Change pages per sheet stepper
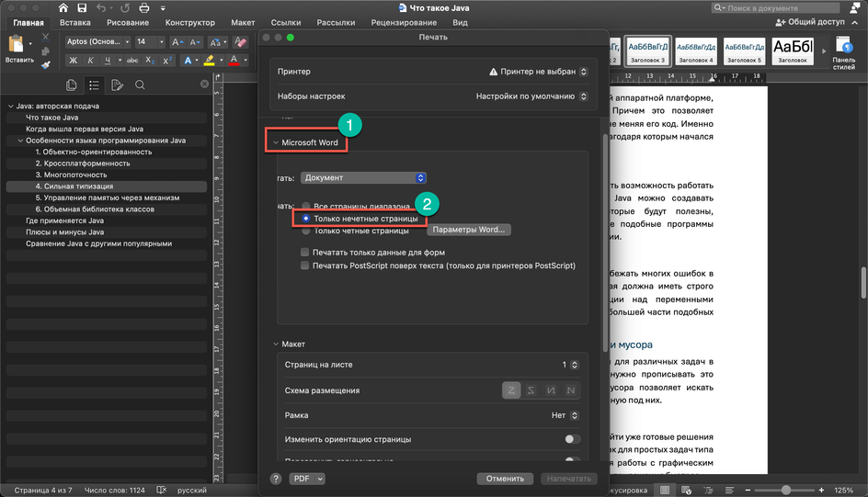This screenshot has width=868, height=497. click(574, 365)
